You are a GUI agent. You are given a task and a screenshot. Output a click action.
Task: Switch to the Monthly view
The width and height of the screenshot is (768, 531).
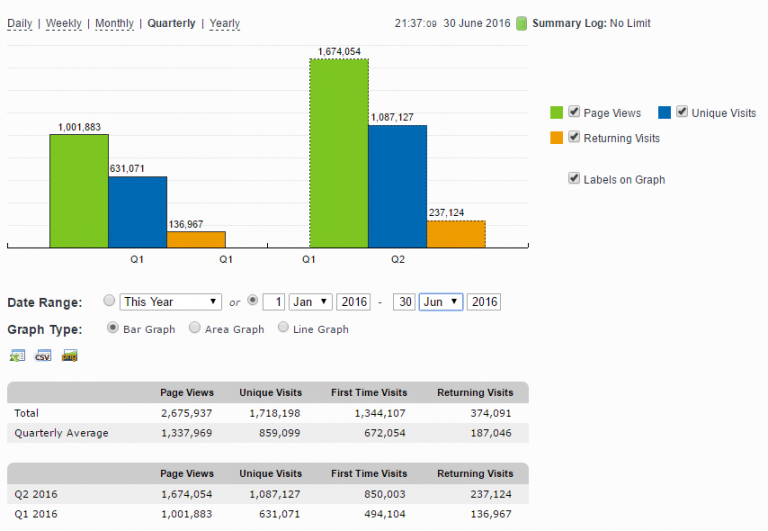[114, 23]
